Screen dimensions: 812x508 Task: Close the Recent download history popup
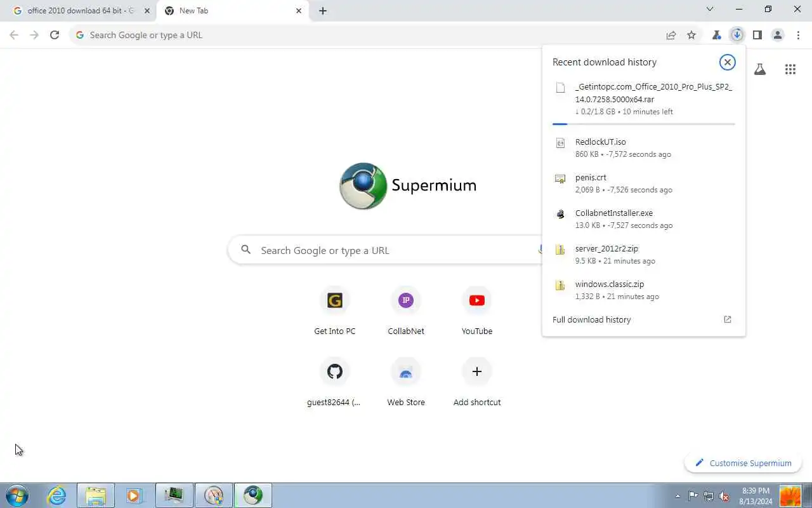pos(728,62)
